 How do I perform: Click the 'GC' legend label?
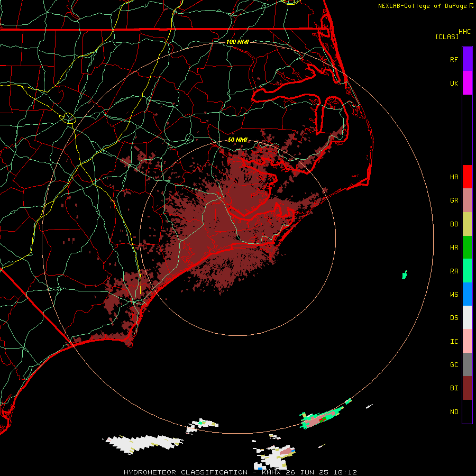tap(454, 365)
